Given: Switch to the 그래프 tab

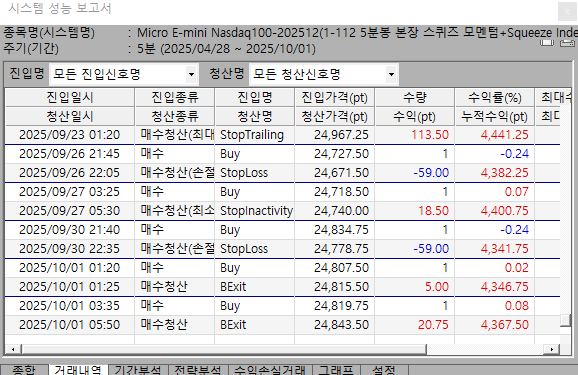Looking at the screenshot, I should click(x=336, y=370).
